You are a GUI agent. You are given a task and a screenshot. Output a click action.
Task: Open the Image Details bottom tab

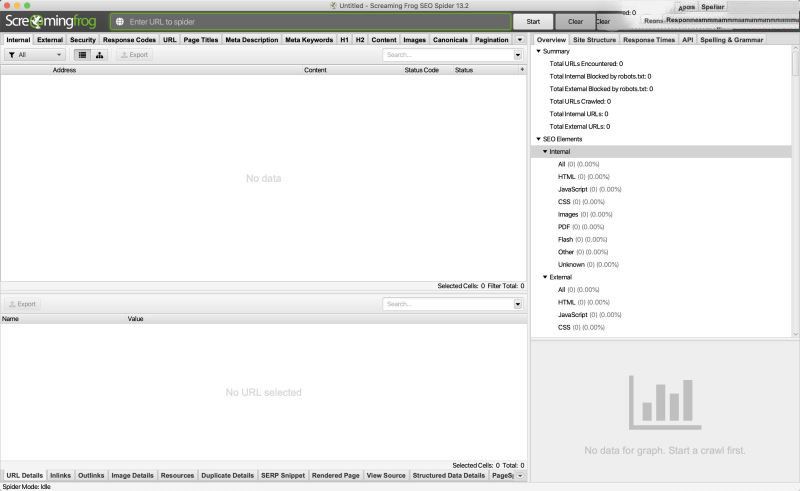[x=132, y=476]
